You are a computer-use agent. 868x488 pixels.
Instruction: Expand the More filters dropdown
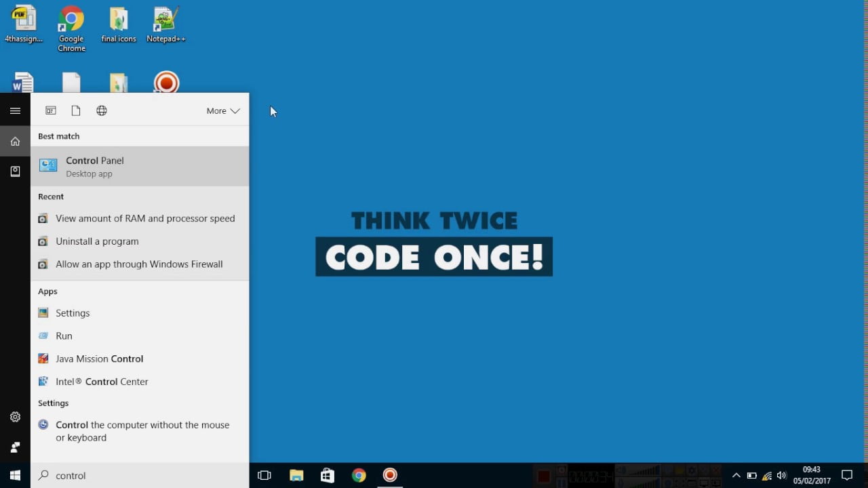pos(223,111)
